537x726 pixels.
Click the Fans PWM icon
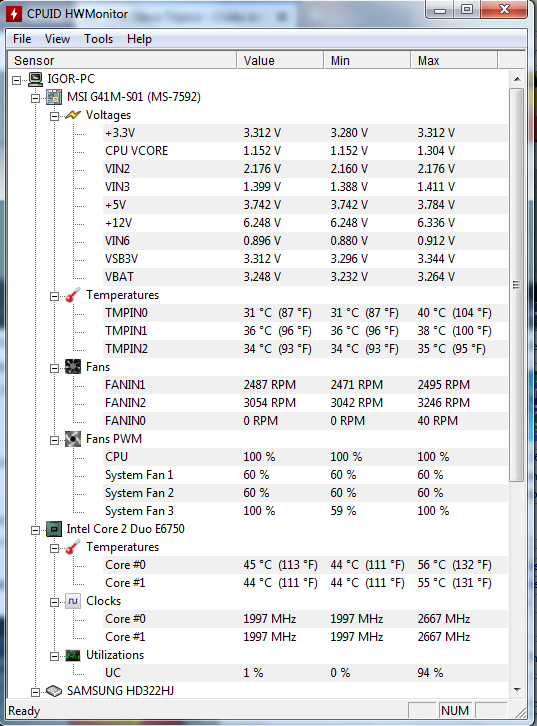click(x=73, y=439)
